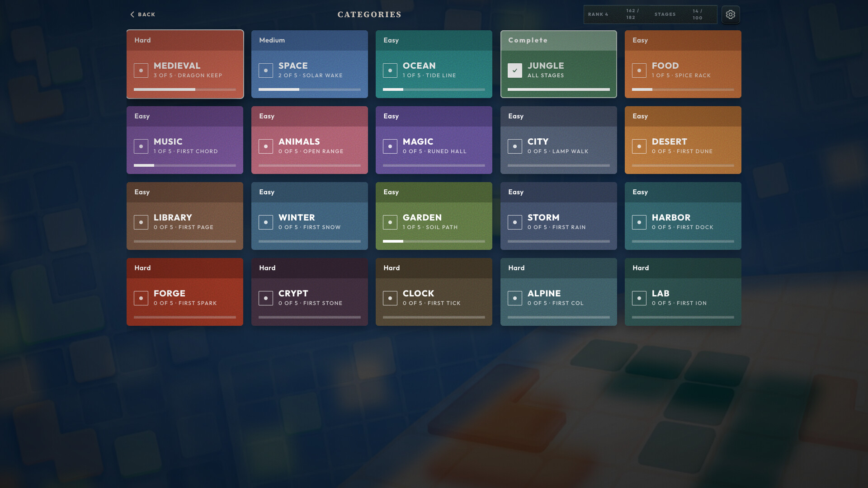
Task: Select the Lab category icon box
Action: (639, 298)
